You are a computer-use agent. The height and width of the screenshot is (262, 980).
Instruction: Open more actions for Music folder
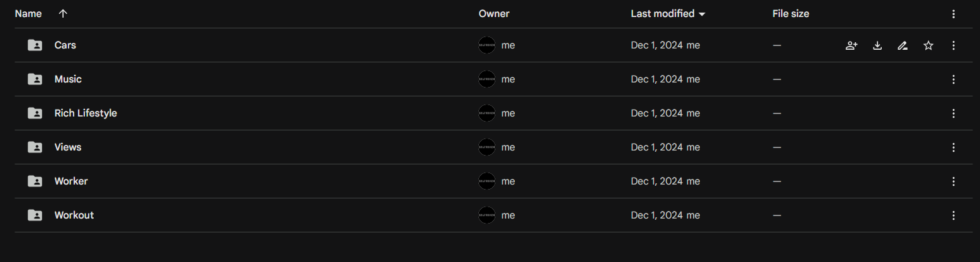click(x=954, y=79)
